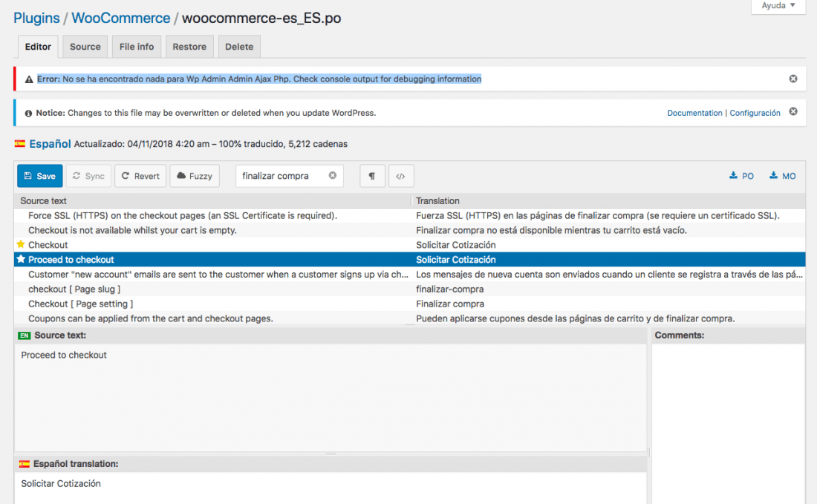Select 'Checkout [ Page setting ]' row

pos(409,304)
